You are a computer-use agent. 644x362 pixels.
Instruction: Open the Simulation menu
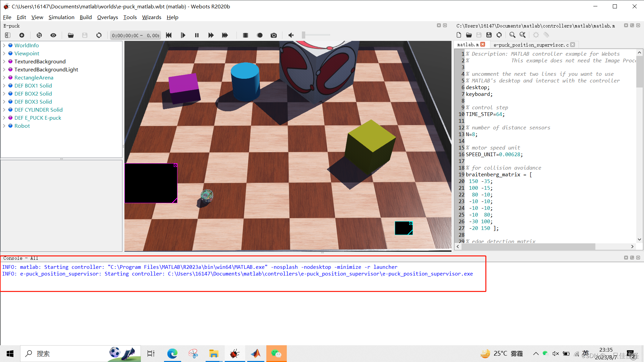tap(61, 17)
